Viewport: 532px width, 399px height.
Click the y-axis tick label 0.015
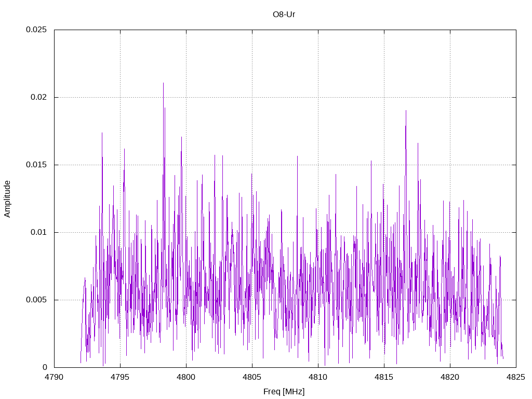pyautogui.click(x=36, y=165)
